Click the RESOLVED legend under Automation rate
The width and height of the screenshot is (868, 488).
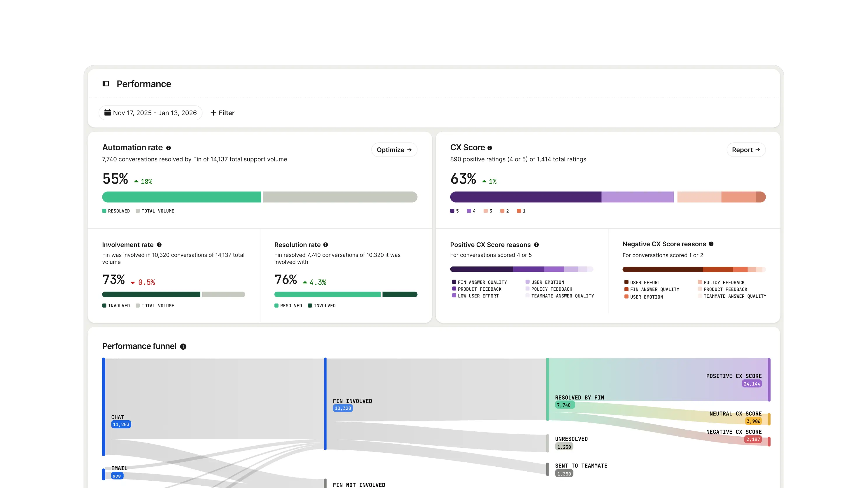pyautogui.click(x=116, y=211)
